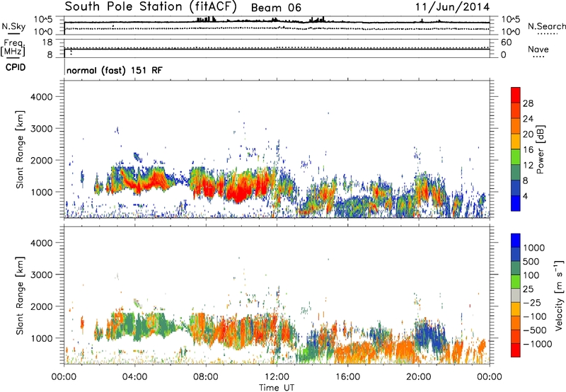Click the '-1000' velocity colorbar tick
The width and height of the screenshot is (566, 392).
pos(537,344)
